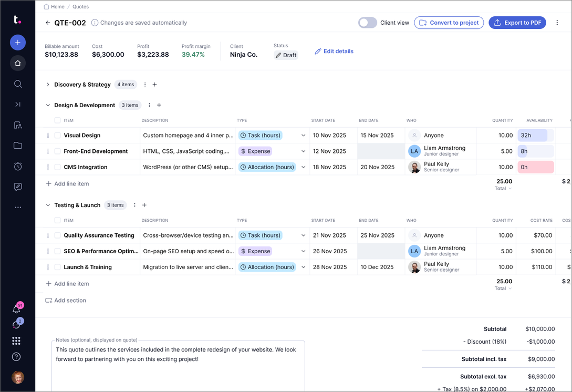
Task: Toggle the Client view switch
Action: (x=367, y=23)
